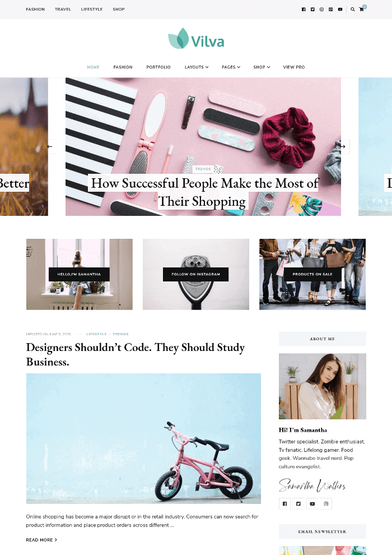
Task: Click the Read More link
Action: 41,540
